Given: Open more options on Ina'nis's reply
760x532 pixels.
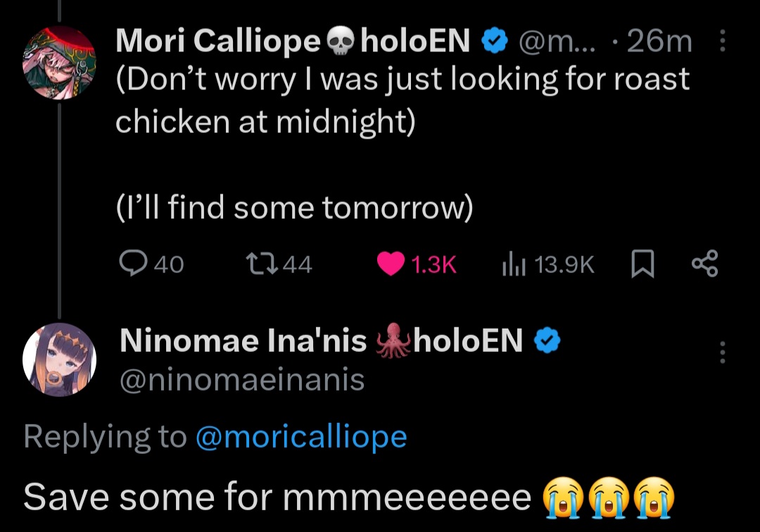Looking at the screenshot, I should [x=722, y=352].
